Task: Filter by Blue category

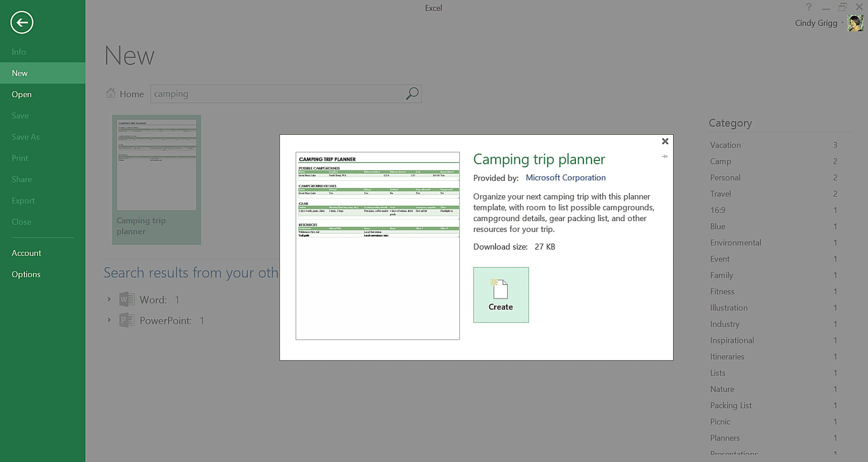Action: point(774,226)
